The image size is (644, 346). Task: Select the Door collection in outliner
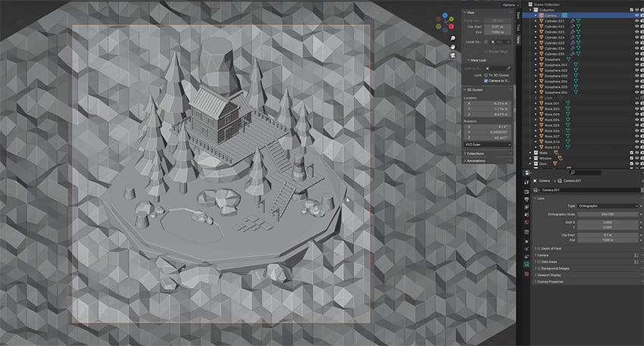pos(543,164)
